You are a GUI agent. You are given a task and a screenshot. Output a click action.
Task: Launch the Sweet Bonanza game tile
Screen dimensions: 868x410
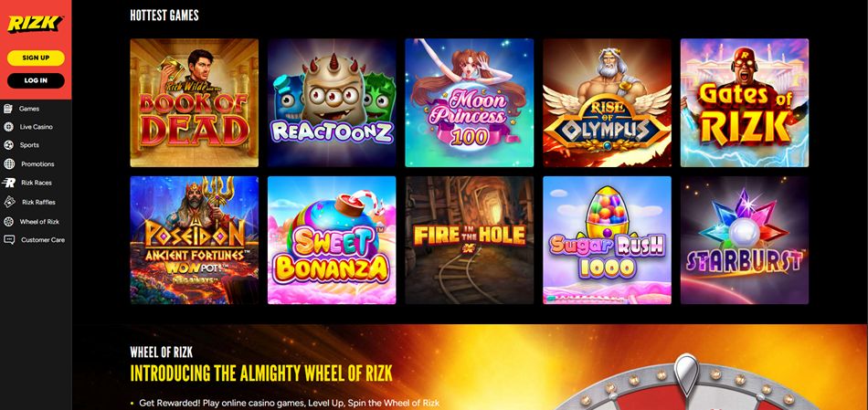(332, 240)
